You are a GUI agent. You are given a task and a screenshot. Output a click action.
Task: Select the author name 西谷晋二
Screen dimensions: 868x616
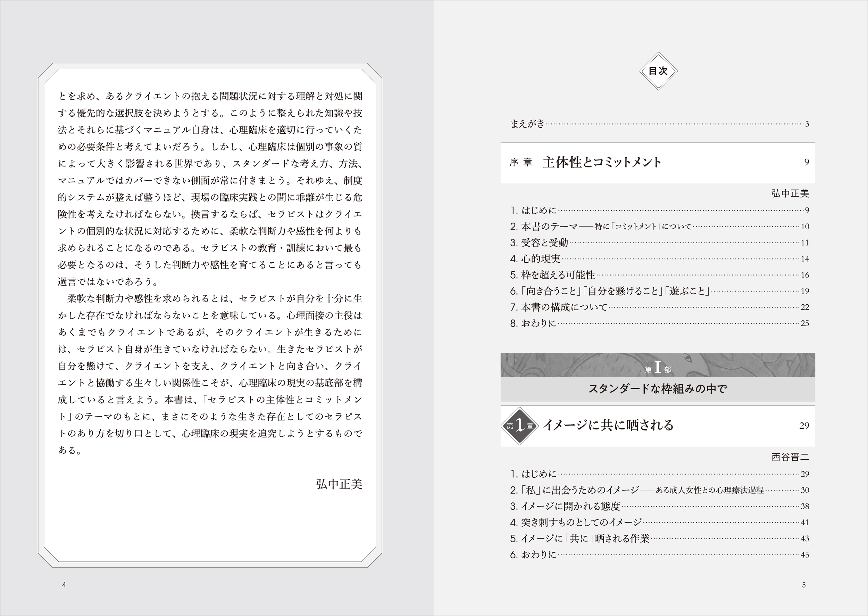[790, 457]
